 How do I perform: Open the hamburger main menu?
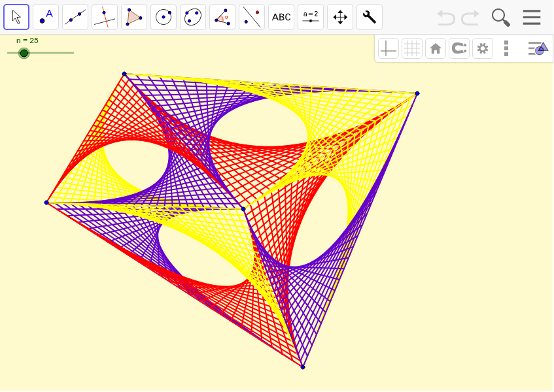click(x=532, y=17)
